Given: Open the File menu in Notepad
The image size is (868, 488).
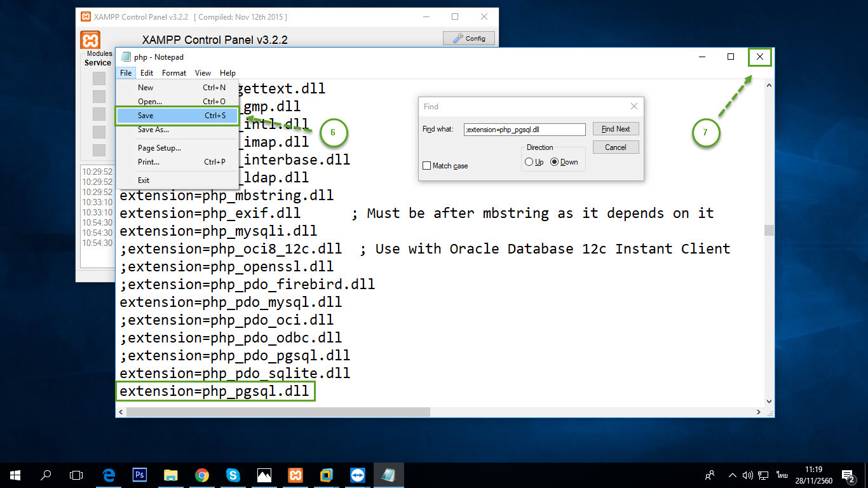Looking at the screenshot, I should coord(126,73).
